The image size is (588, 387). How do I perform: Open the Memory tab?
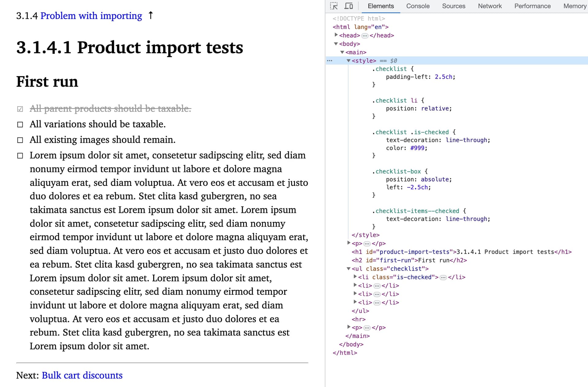coord(575,6)
